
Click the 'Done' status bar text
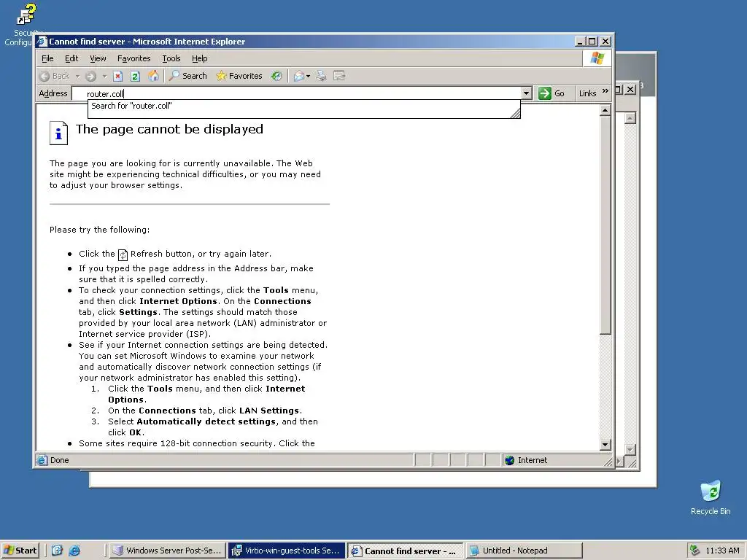(x=60, y=460)
